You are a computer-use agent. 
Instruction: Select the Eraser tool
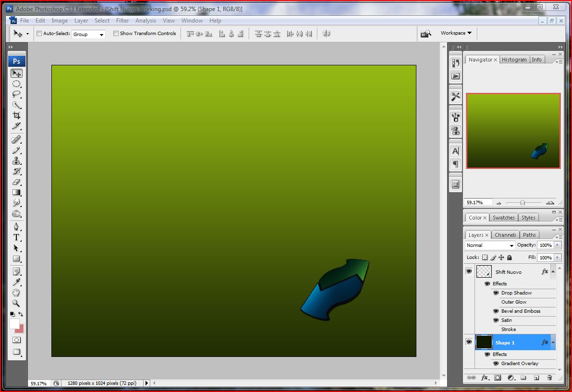(17, 182)
